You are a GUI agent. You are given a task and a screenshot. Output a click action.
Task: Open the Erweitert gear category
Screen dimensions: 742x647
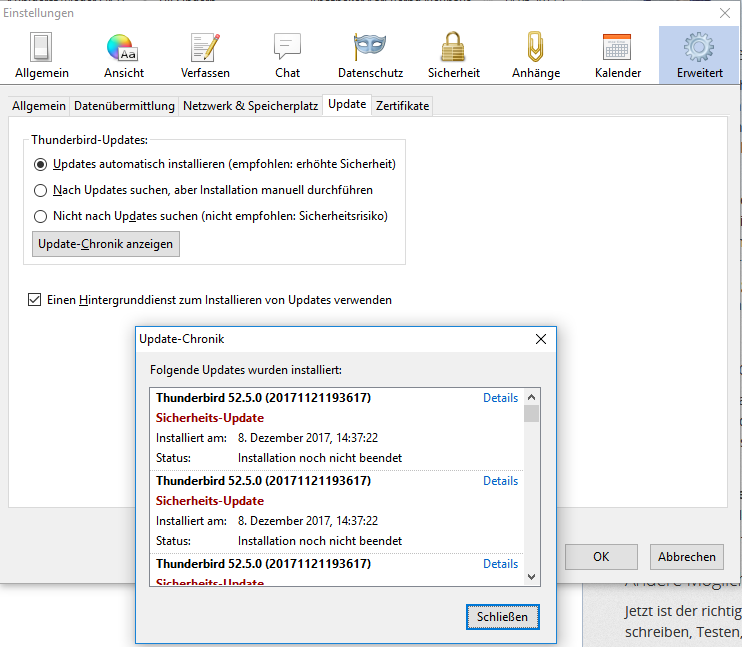pyautogui.click(x=699, y=56)
